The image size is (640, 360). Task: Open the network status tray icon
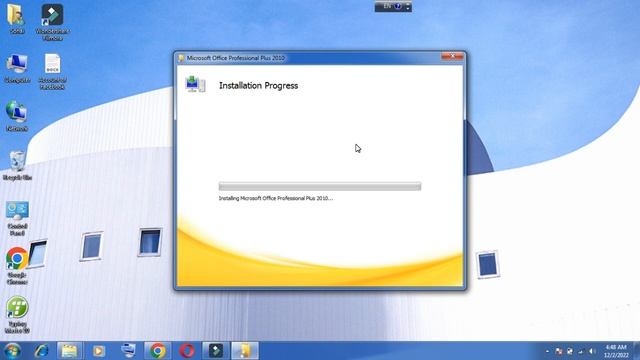[581, 351]
